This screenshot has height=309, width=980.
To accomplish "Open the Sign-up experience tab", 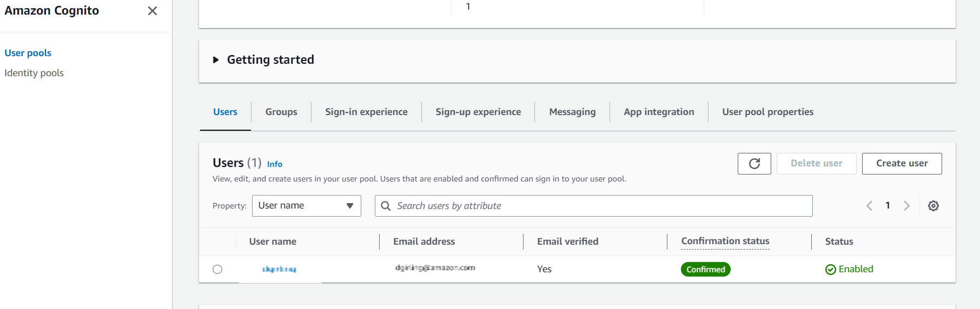I will (478, 112).
